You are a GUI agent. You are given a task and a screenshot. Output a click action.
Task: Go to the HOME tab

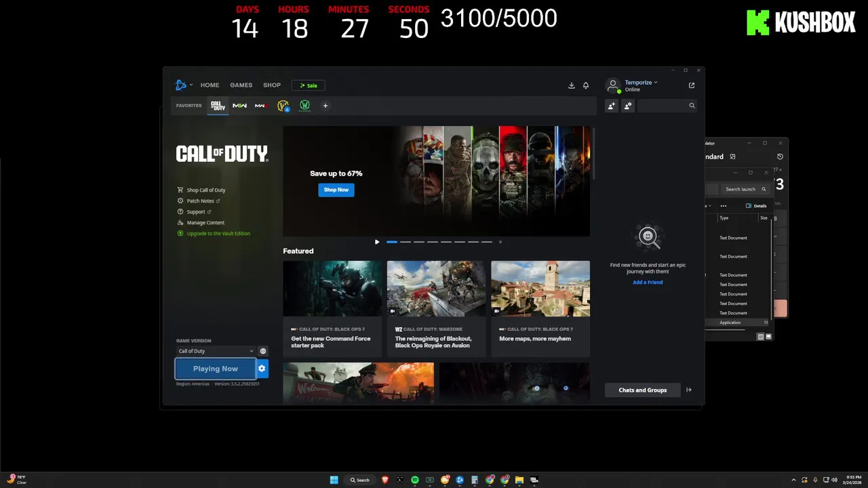(x=210, y=85)
